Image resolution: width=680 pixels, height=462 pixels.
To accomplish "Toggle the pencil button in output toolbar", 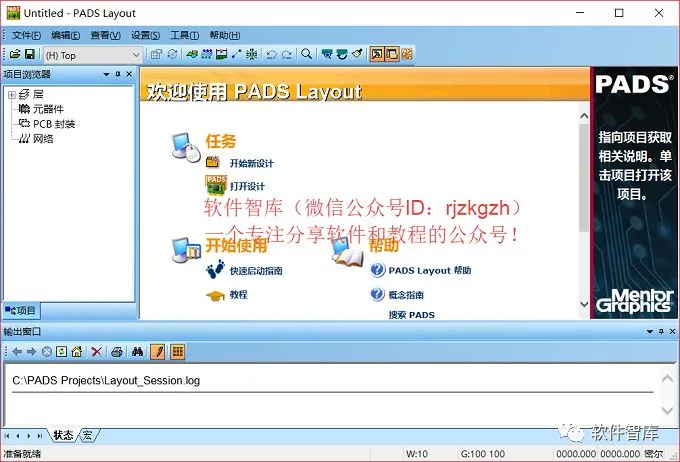I will coord(158,352).
